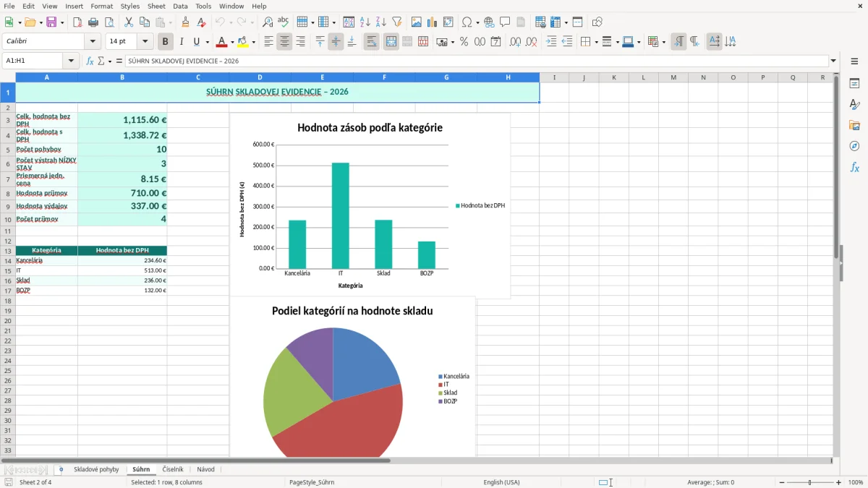Select row 13 header
This screenshot has height=488, width=868.
coord(8,251)
